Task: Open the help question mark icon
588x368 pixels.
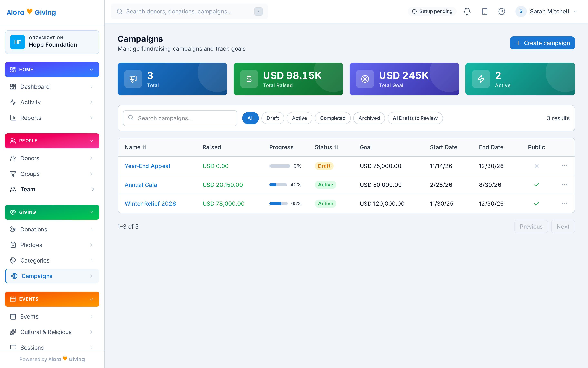Action: coord(502,11)
